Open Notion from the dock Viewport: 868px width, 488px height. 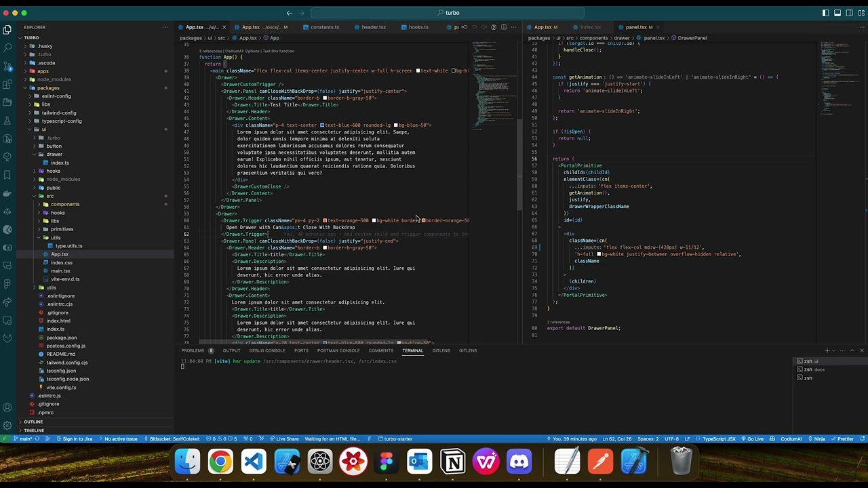pyautogui.click(x=453, y=462)
